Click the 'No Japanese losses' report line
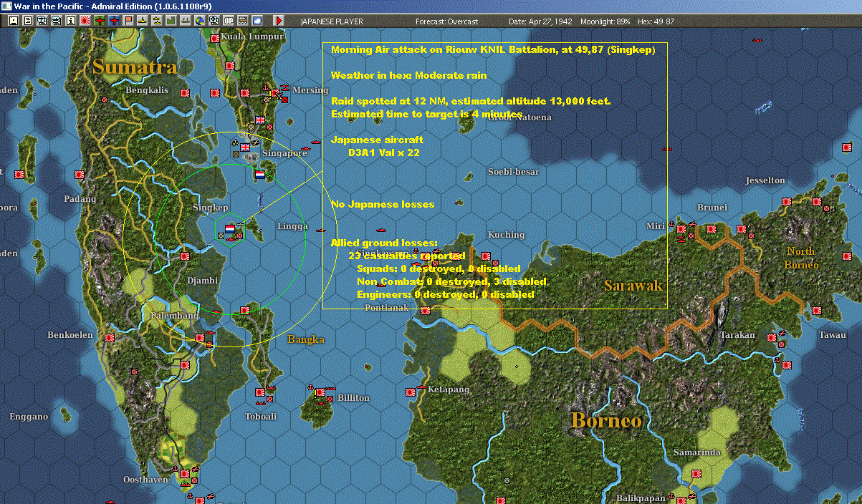Viewport: 862px width, 504px height. [383, 204]
